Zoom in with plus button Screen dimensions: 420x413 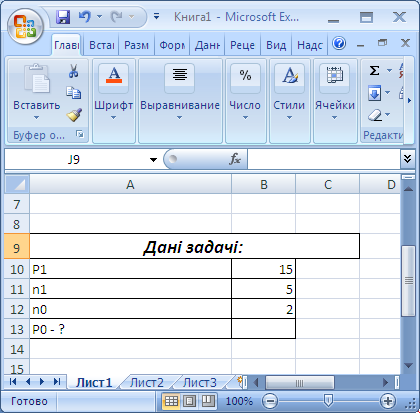point(388,401)
